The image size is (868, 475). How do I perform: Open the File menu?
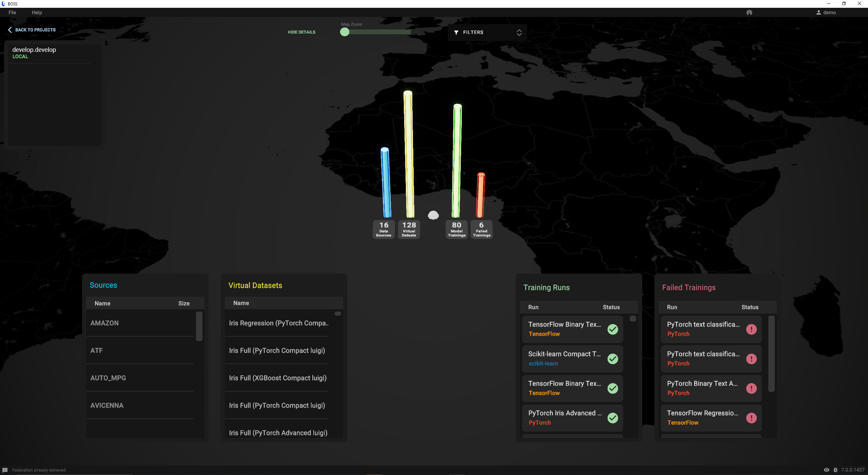(12, 12)
